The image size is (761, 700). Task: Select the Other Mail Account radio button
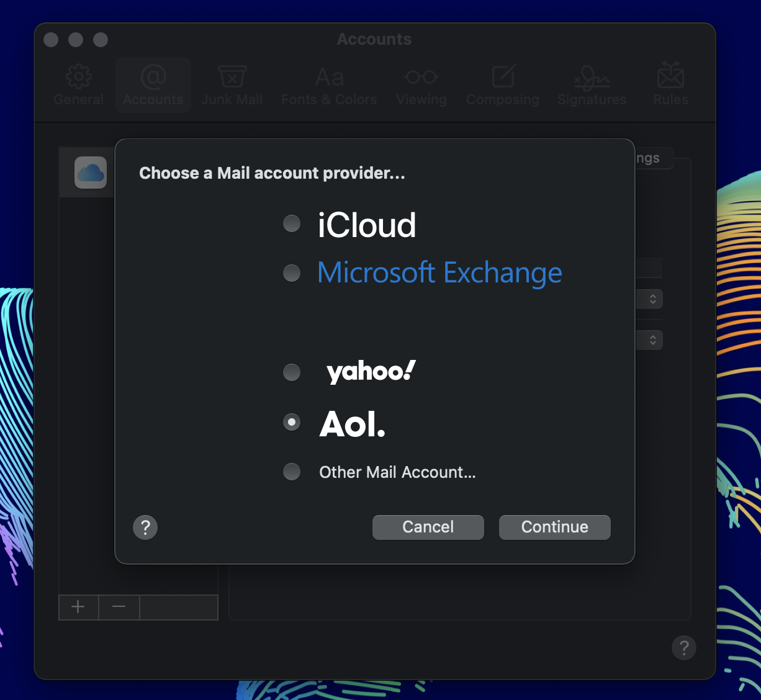292,472
